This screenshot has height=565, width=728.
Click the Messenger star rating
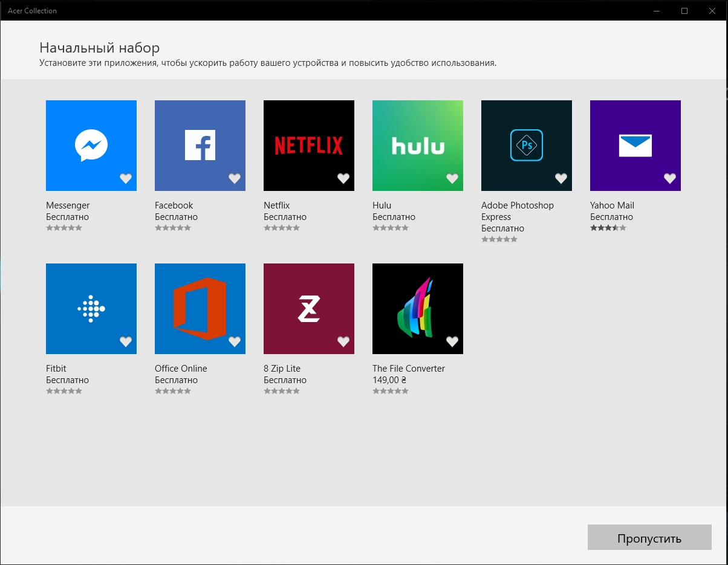[64, 228]
